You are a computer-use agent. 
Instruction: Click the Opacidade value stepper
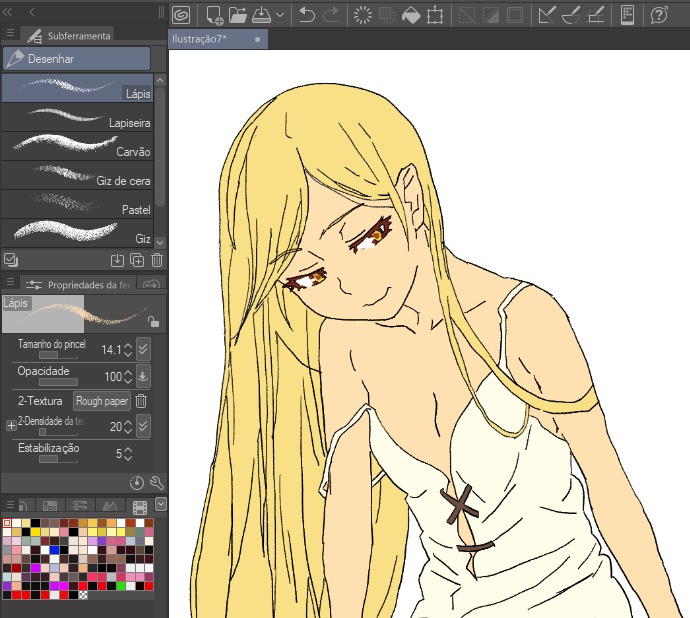click(128, 376)
